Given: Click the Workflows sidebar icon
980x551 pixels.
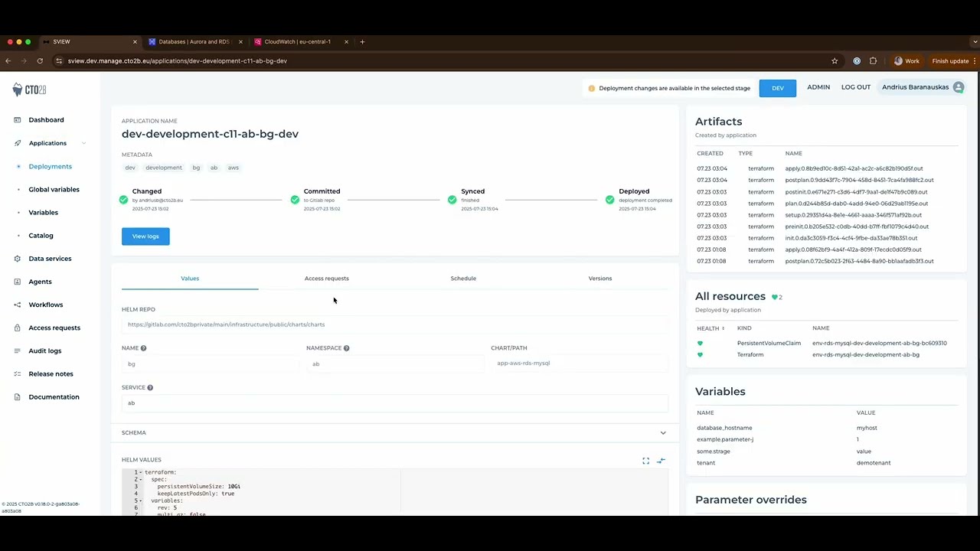Looking at the screenshot, I should pyautogui.click(x=17, y=305).
